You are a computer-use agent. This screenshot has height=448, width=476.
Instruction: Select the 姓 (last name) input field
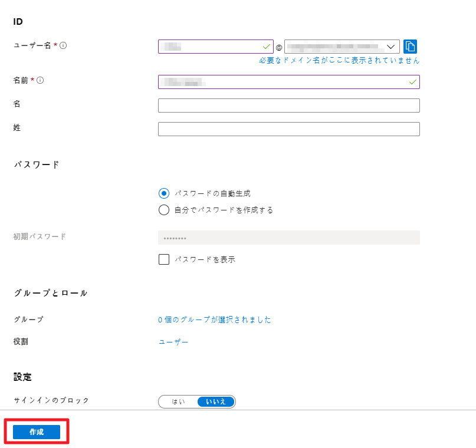[x=288, y=129]
